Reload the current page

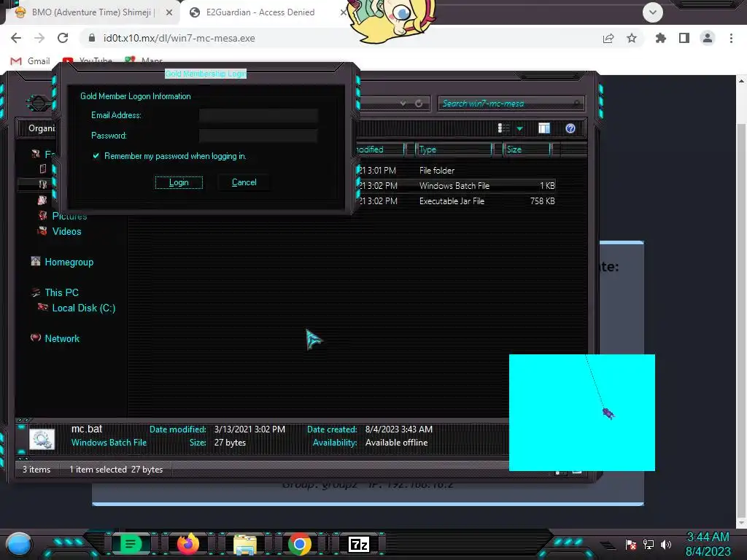[x=63, y=38]
